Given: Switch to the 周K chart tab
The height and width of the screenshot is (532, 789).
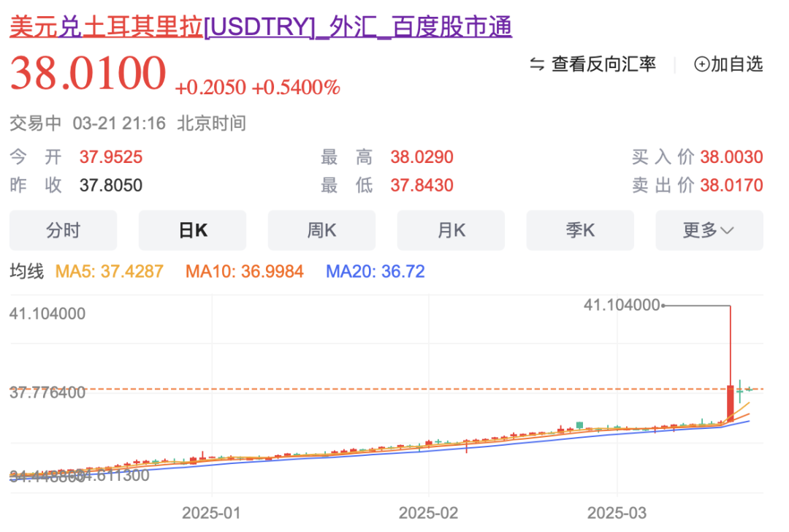Looking at the screenshot, I should pos(321,230).
